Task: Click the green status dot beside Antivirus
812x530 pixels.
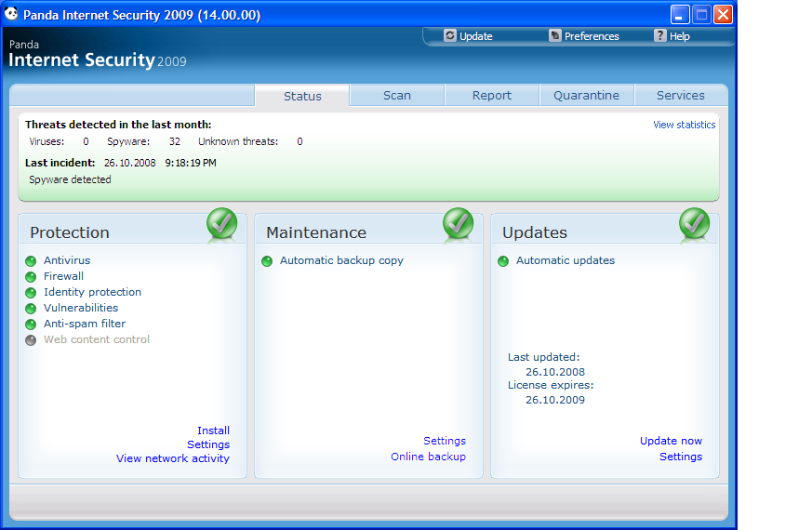Action: pyautogui.click(x=31, y=261)
